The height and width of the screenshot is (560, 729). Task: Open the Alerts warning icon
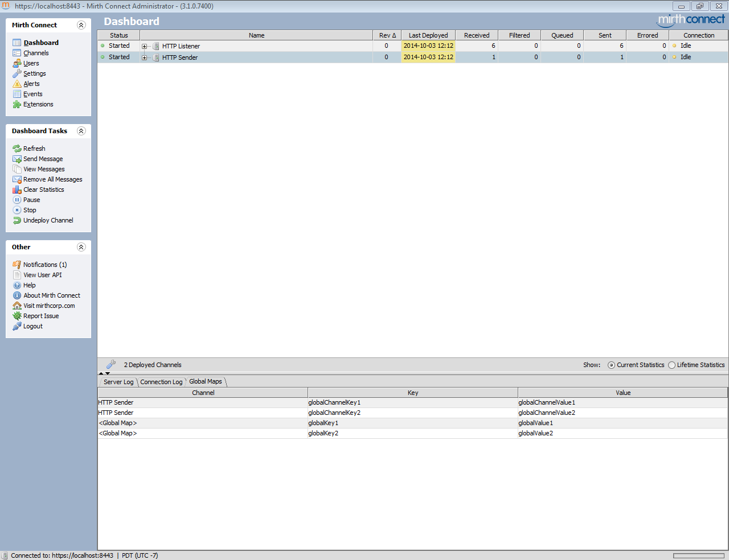click(17, 84)
